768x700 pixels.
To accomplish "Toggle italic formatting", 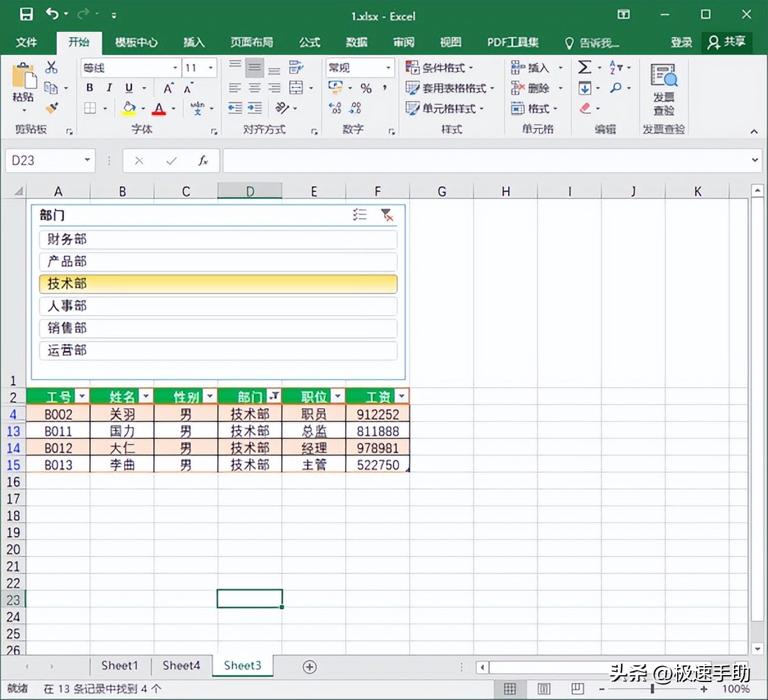I will pos(109,88).
